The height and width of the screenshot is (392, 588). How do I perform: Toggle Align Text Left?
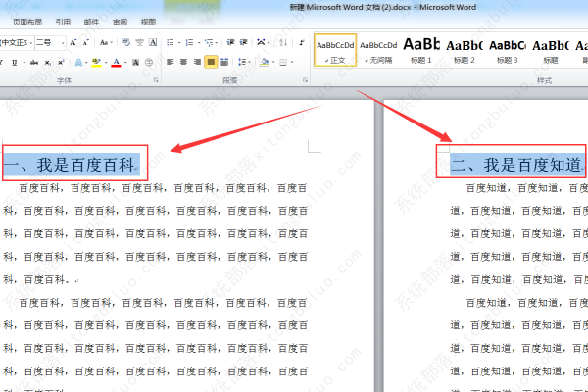pyautogui.click(x=171, y=62)
